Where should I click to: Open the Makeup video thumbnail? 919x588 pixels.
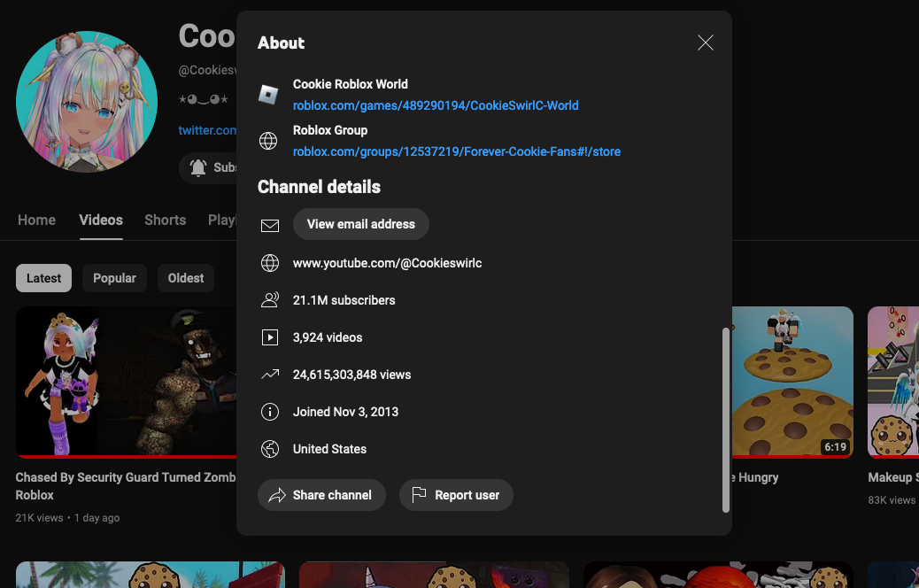pyautogui.click(x=893, y=382)
